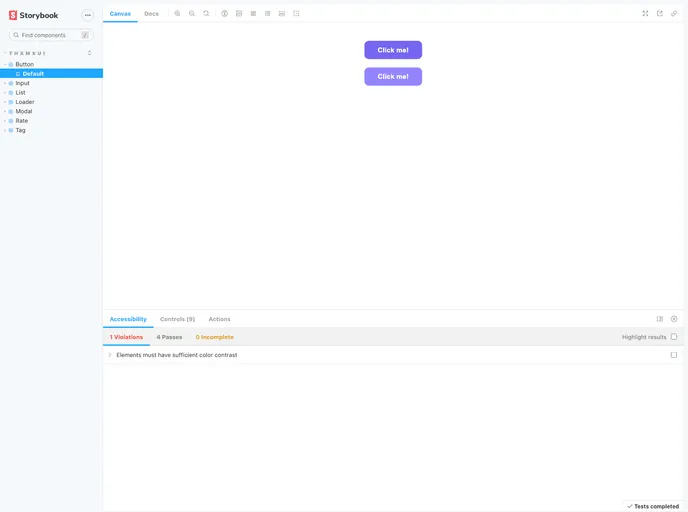Collapse the THXMXUI section header

point(27,53)
